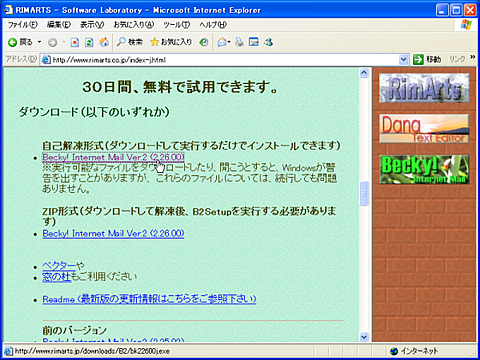
Task: Expand the Links (リンク) toolbar chevron
Action: pos(472,57)
